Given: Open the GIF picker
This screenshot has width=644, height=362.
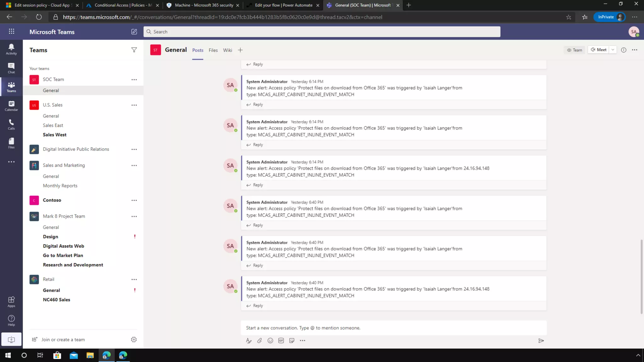Looking at the screenshot, I should coord(281,341).
